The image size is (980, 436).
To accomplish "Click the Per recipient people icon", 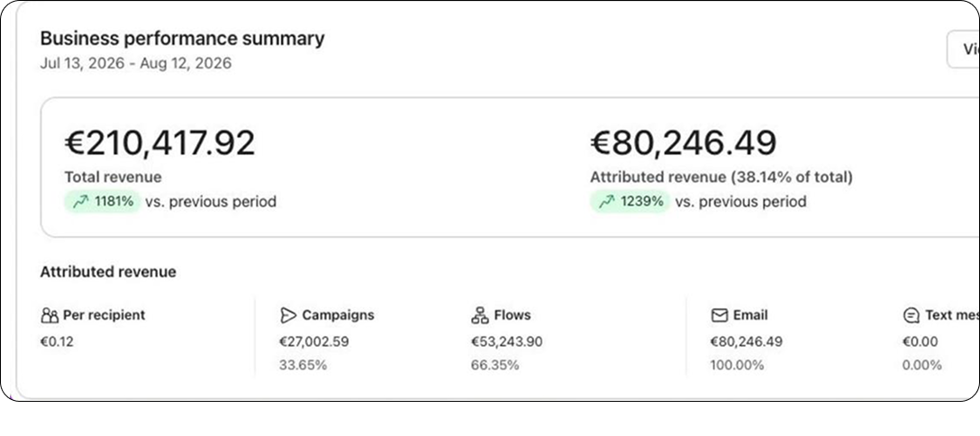I will [x=50, y=314].
